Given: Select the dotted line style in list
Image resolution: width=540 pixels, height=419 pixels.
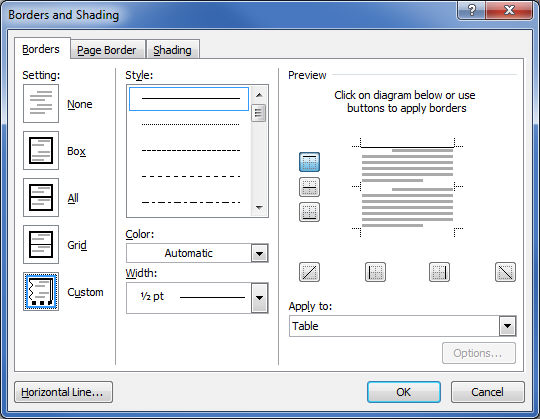Looking at the screenshot, I should click(190, 124).
